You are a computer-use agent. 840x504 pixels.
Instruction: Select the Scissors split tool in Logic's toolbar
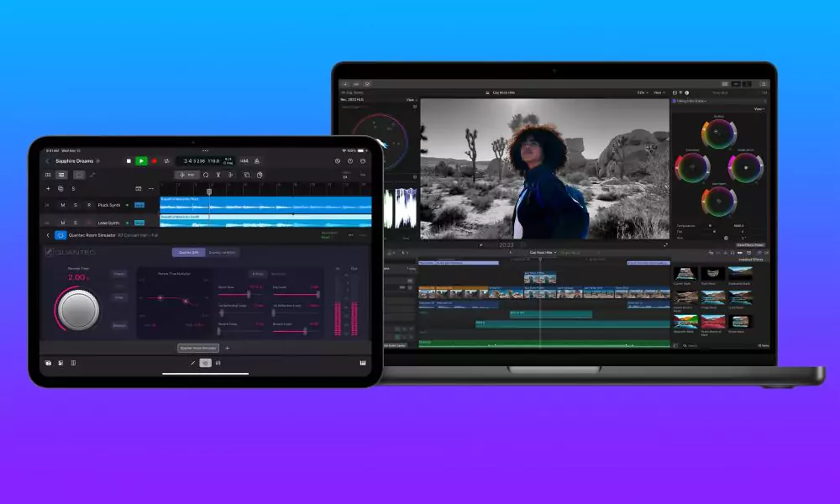pyautogui.click(x=218, y=174)
